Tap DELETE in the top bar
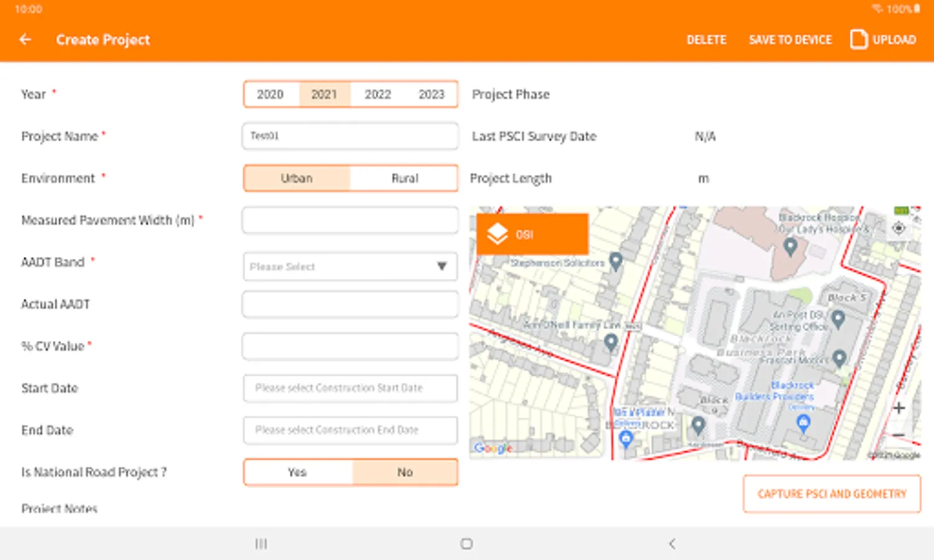The image size is (934, 560). point(706,39)
